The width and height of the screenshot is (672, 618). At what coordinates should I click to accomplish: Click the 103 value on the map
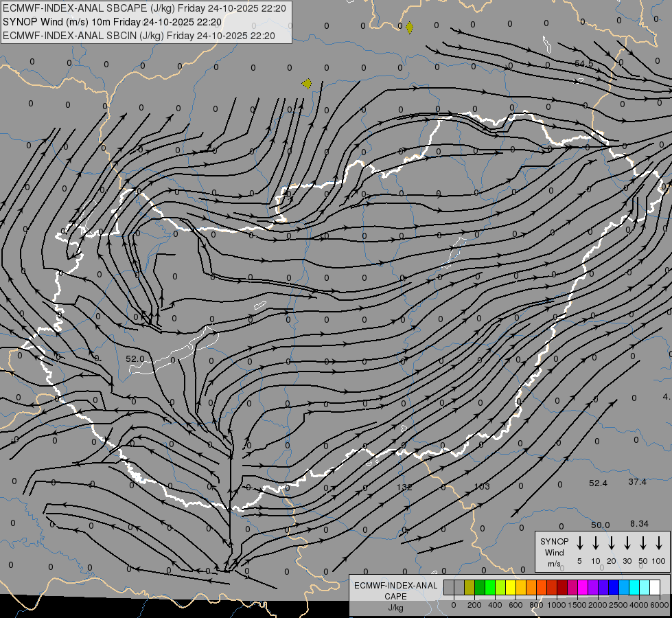coord(482,486)
